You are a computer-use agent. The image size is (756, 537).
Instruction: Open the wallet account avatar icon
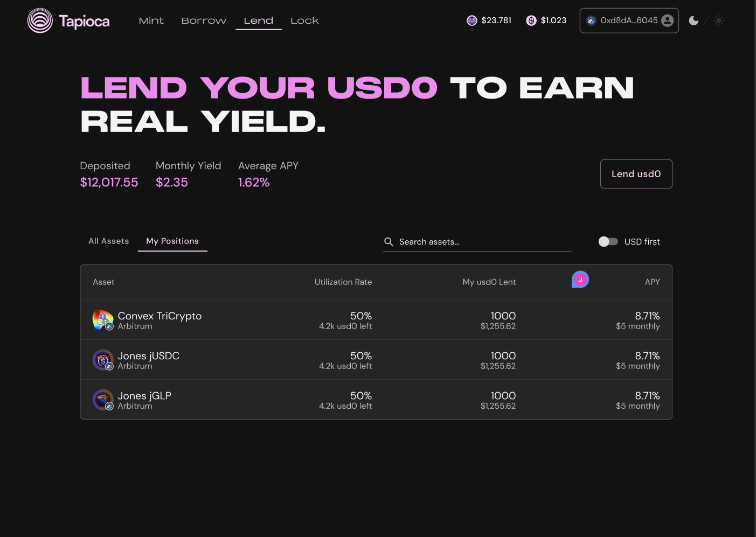coord(667,20)
